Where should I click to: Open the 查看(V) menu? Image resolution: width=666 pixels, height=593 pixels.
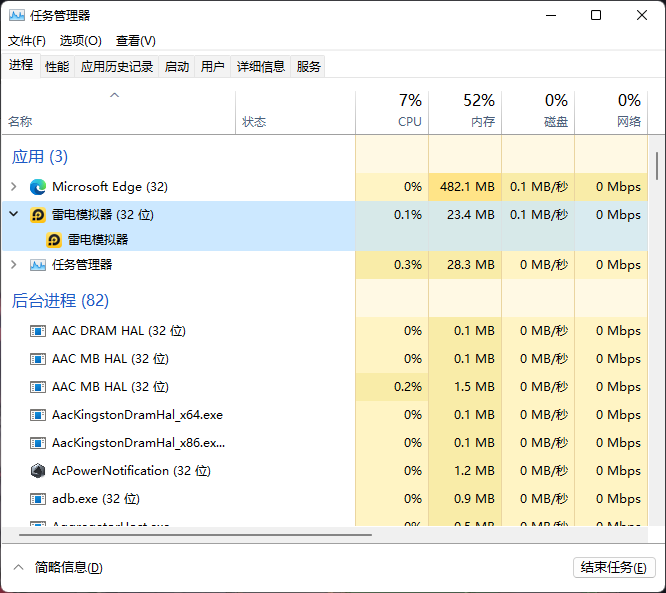(135, 41)
